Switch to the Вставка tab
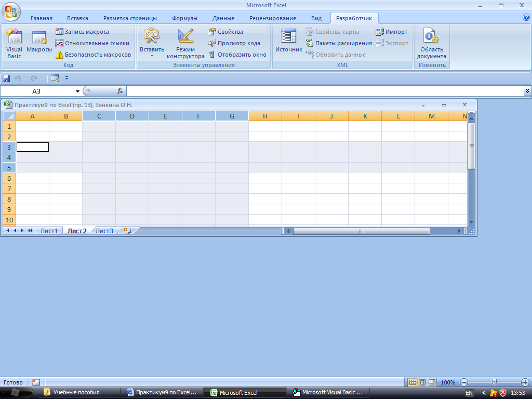532x399 pixels. 77,18
